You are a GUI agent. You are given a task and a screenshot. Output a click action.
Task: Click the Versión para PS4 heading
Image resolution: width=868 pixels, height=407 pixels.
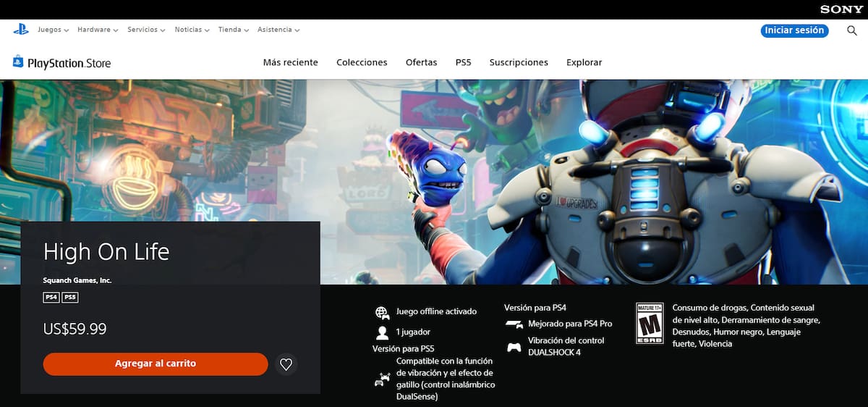(x=535, y=308)
